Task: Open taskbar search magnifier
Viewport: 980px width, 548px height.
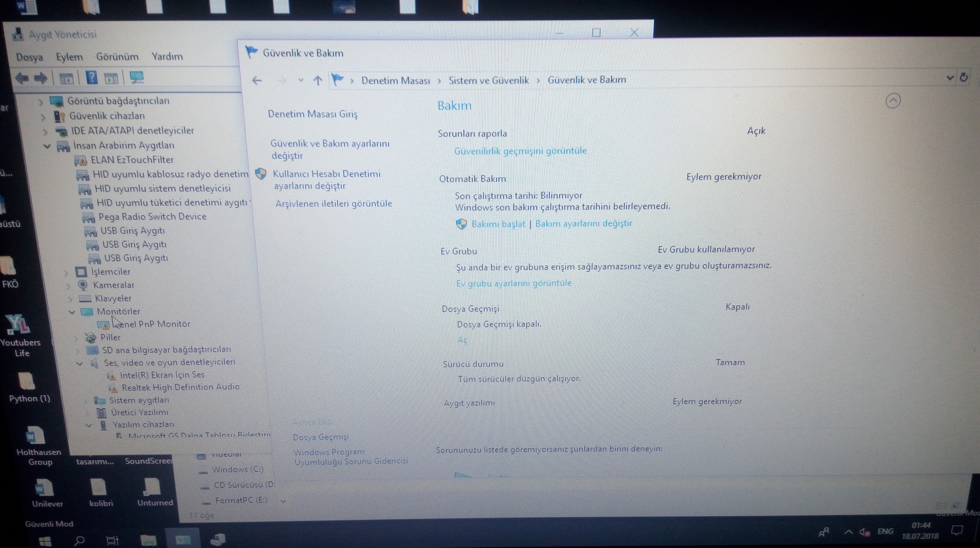Action: click(79, 540)
